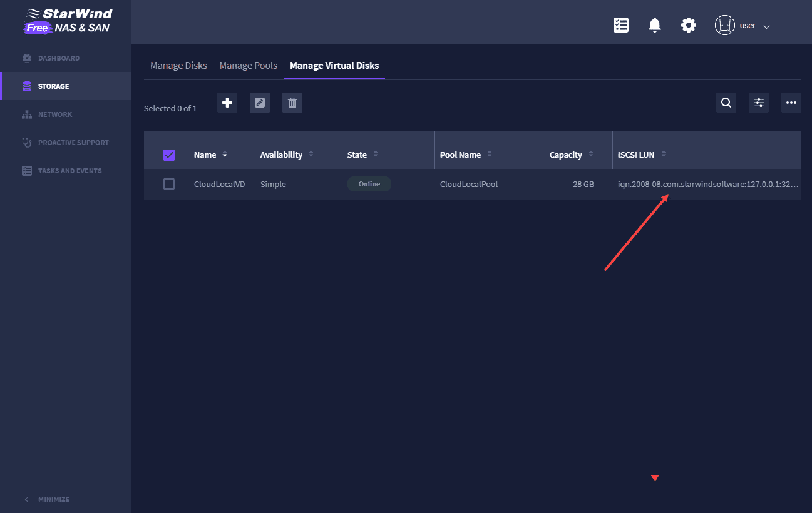Switch to Manage Disks tab

click(x=178, y=66)
